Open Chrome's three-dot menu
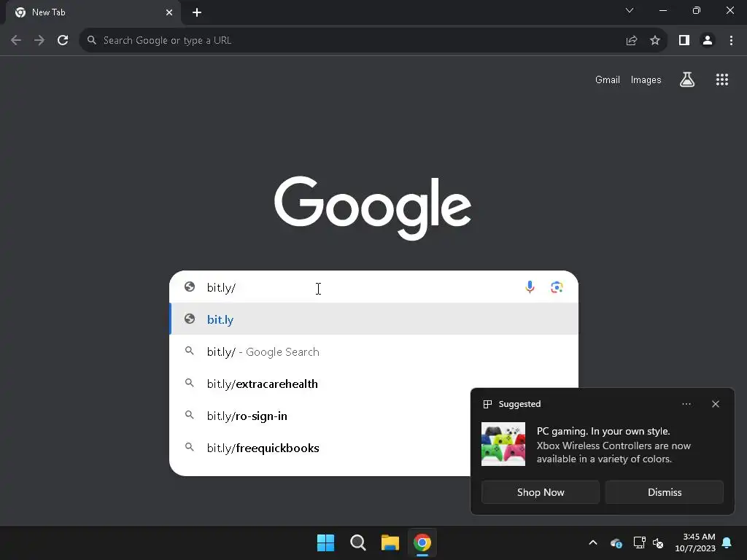The height and width of the screenshot is (560, 747). point(731,41)
